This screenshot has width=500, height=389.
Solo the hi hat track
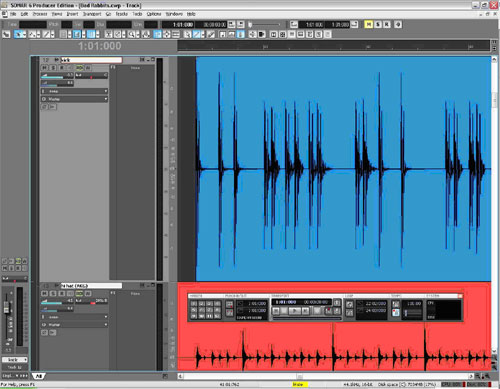pyautogui.click(x=53, y=293)
